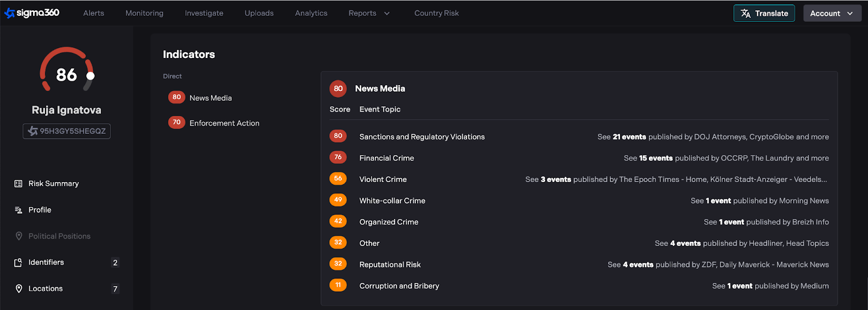Click the Enforcement Action 70 score badge
Viewport: 868px width, 310px height.
pos(176,122)
